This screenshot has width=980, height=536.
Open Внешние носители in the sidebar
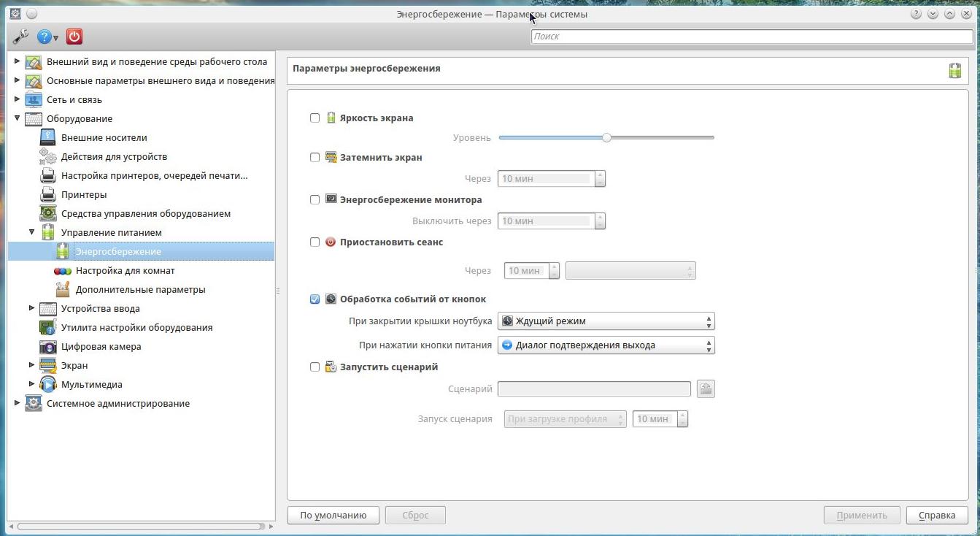click(x=104, y=138)
